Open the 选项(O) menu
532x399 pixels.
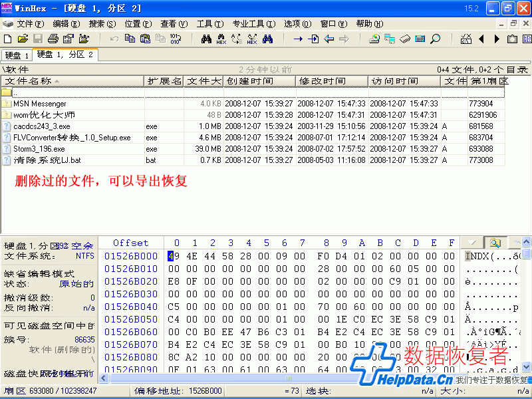[x=297, y=24]
